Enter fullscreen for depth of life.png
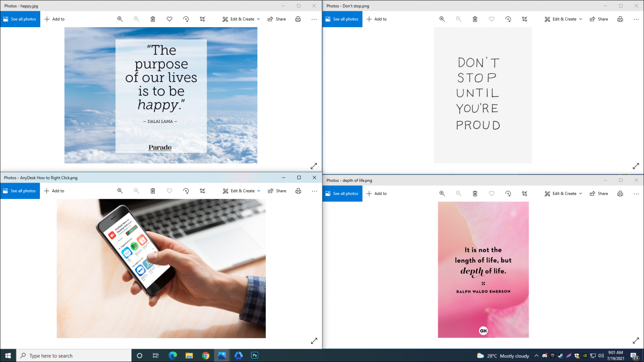Image resolution: width=644 pixels, height=362 pixels. pyautogui.click(x=636, y=341)
